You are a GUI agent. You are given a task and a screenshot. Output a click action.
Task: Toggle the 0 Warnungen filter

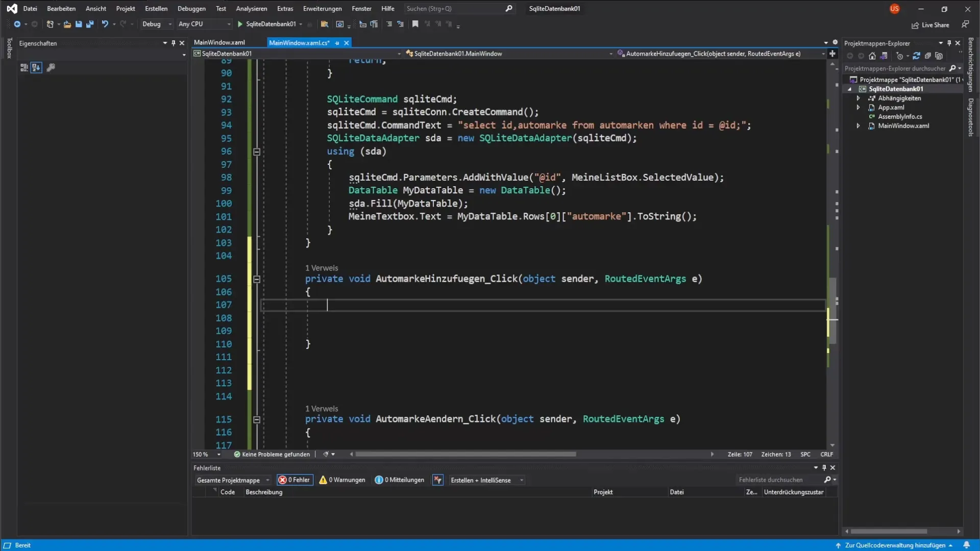click(x=342, y=480)
